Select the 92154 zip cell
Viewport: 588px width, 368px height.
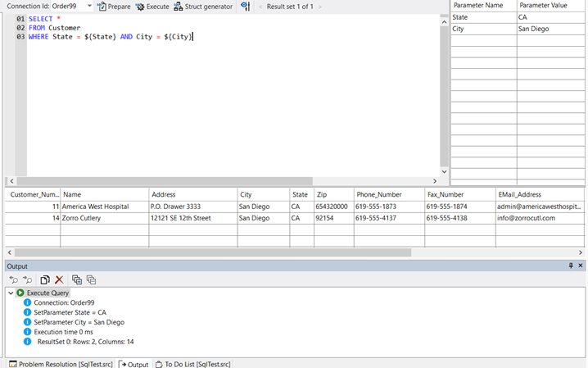click(334, 218)
